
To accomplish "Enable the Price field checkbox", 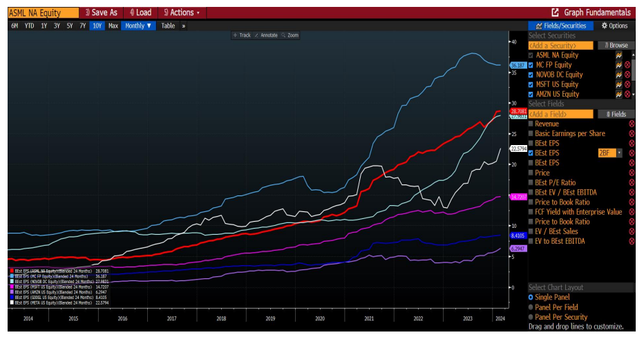I will coord(531,173).
